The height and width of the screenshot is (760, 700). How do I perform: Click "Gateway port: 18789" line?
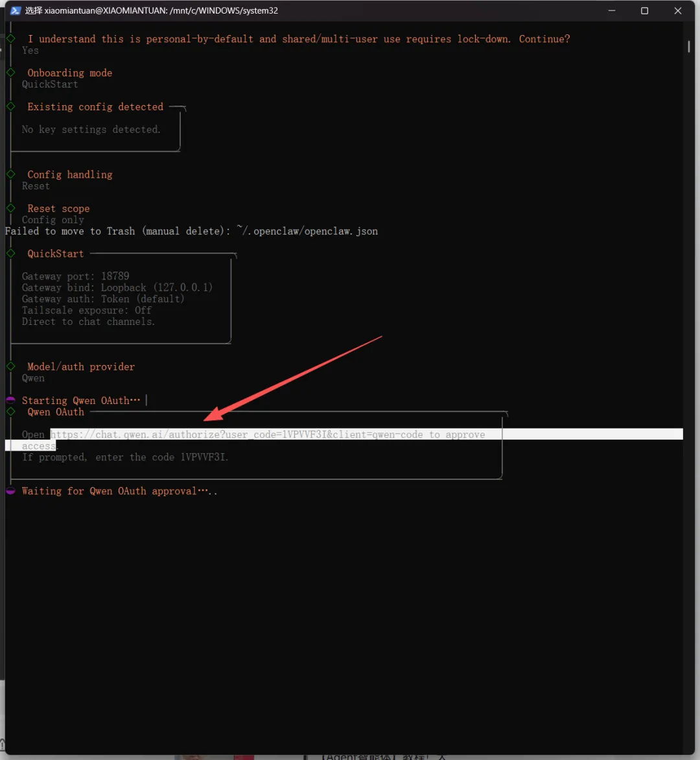[x=76, y=276]
